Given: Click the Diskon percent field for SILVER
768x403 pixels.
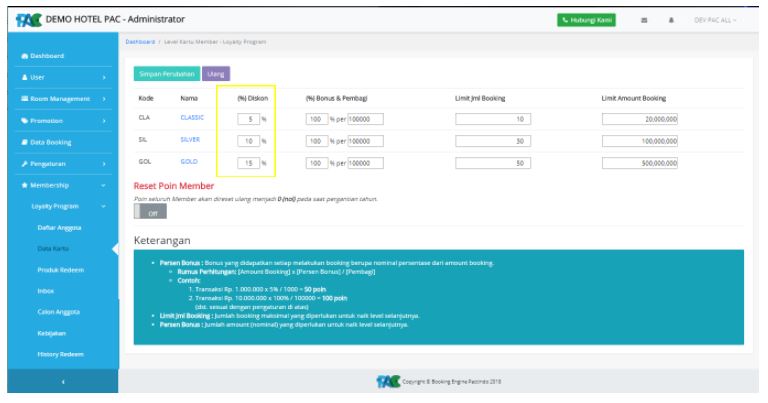Looking at the screenshot, I should pyautogui.click(x=248, y=141).
